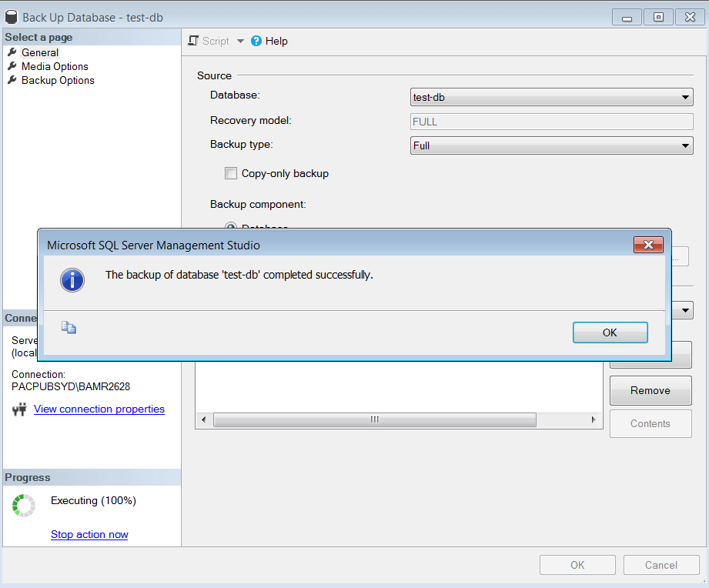The height and width of the screenshot is (588, 709).
Task: Click the database icon in title bar
Action: (x=12, y=17)
